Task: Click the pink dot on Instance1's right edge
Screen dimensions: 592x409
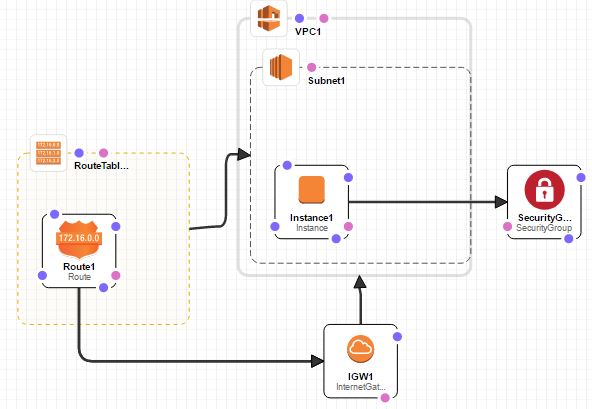Action: pos(348,226)
